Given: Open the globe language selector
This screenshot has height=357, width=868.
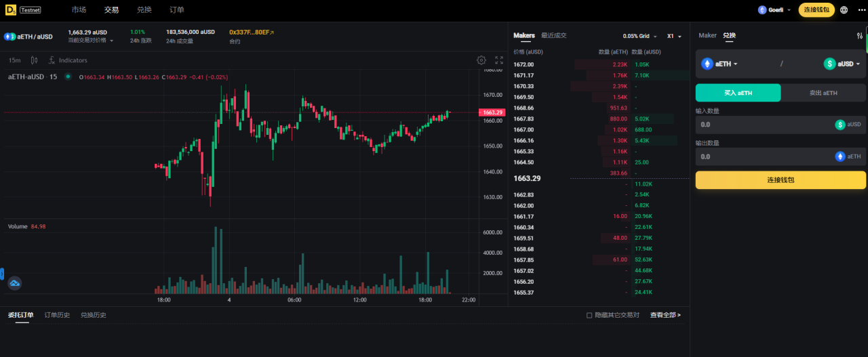Looking at the screenshot, I should [x=844, y=10].
